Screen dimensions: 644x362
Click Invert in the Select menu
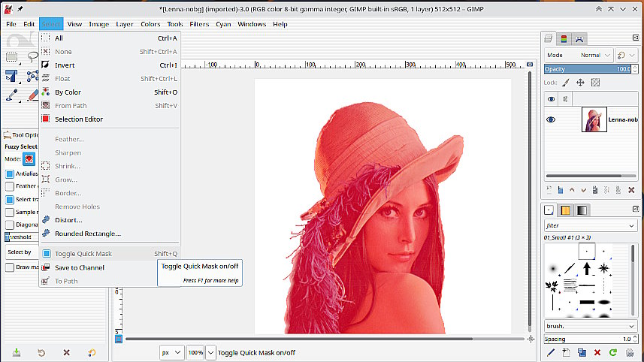pyautogui.click(x=65, y=65)
